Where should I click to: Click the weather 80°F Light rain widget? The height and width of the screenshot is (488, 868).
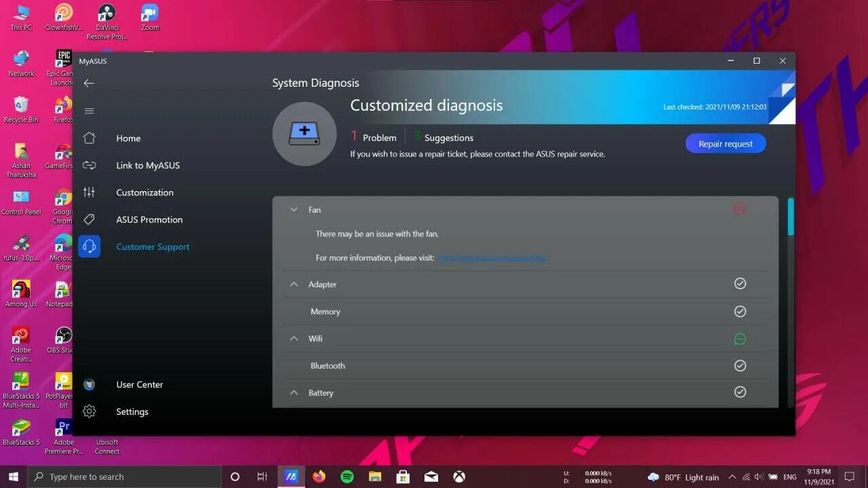683,477
